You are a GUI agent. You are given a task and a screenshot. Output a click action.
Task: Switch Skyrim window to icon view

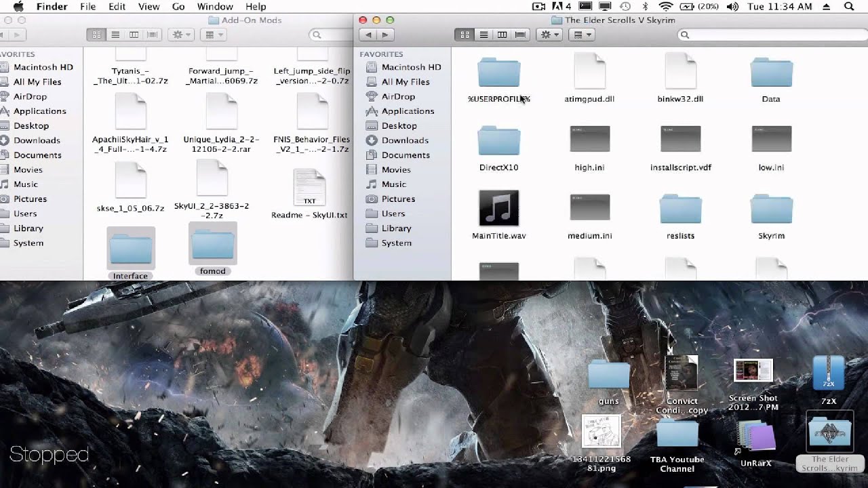point(465,35)
